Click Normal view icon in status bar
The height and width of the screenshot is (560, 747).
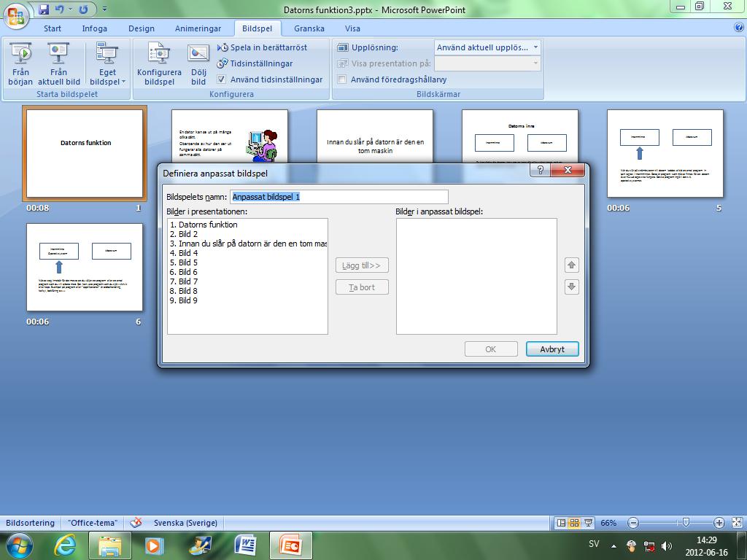coord(562,523)
